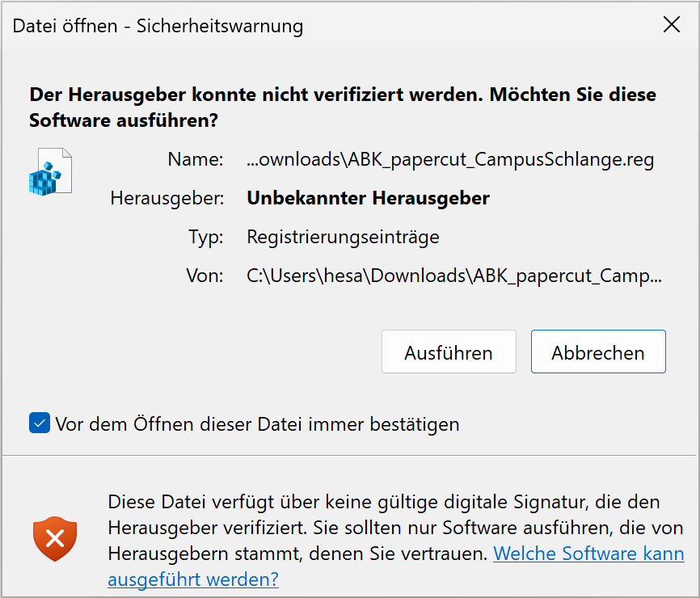Click the bold publisher not verified heading

(259, 95)
